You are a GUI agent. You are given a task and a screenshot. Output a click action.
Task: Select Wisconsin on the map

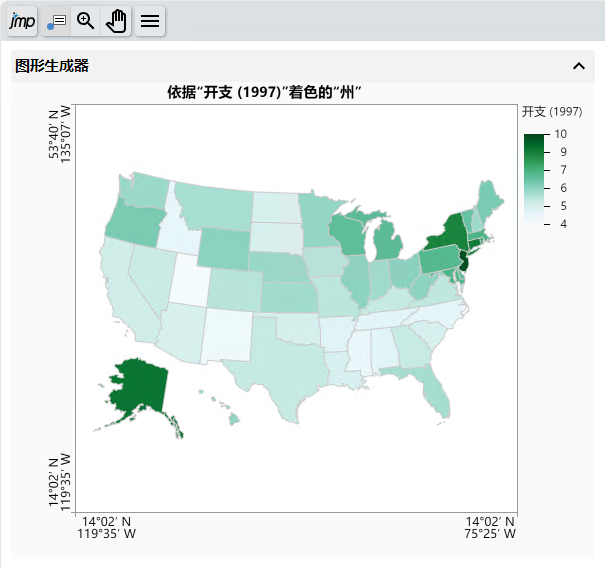(347, 235)
